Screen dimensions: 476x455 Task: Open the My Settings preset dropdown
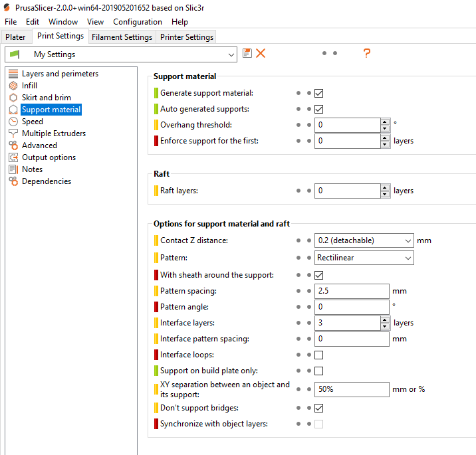tap(121, 54)
